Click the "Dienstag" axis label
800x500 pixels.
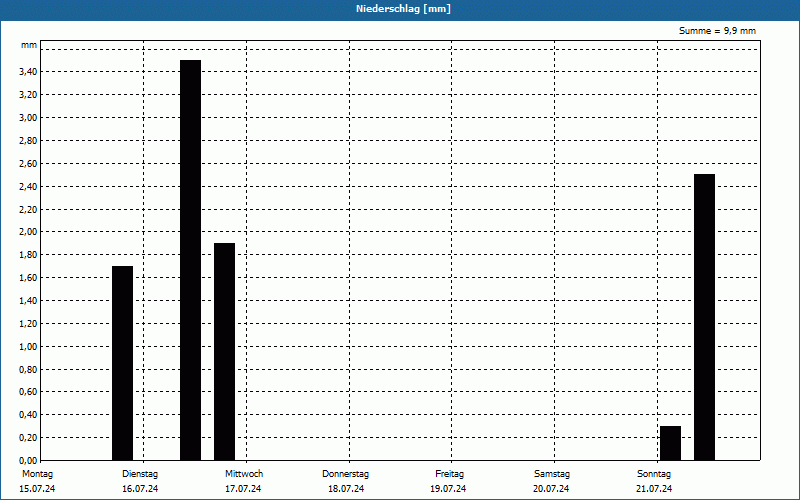click(x=140, y=474)
